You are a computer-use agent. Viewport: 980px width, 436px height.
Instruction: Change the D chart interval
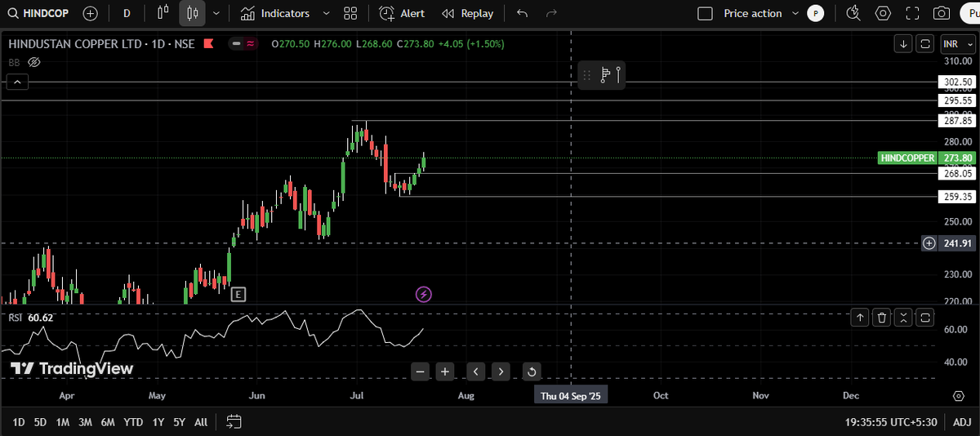[x=127, y=13]
